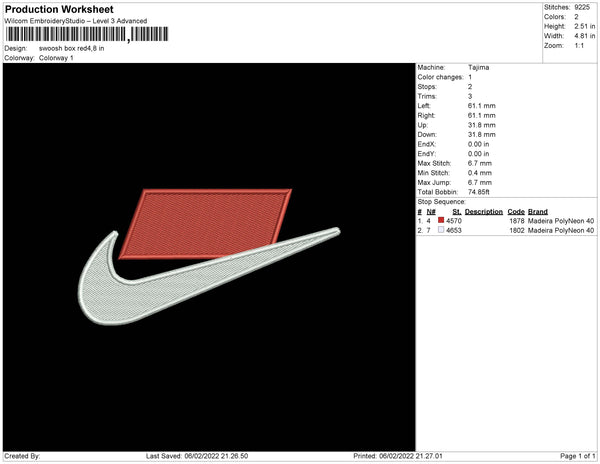The height and width of the screenshot is (464, 600).
Task: Click the barcode in the header
Action: [86, 34]
